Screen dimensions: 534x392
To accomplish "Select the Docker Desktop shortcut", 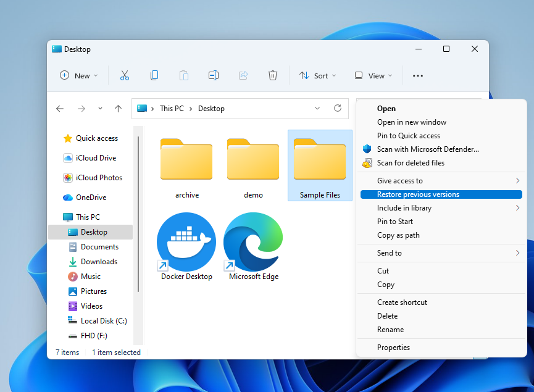I will click(x=186, y=246).
